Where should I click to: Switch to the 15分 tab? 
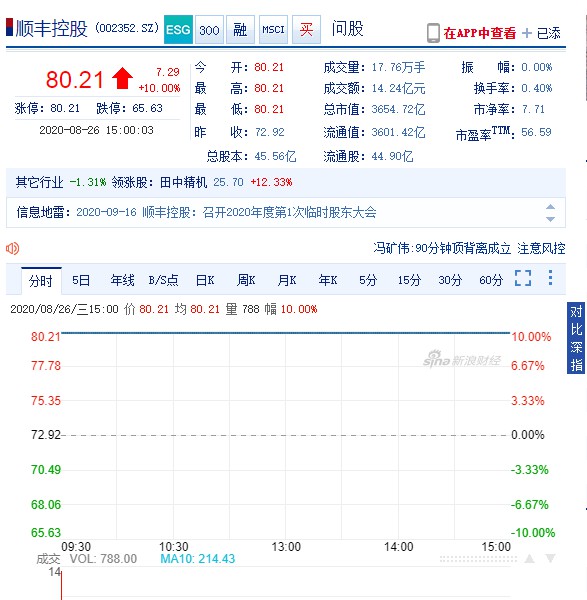tap(409, 280)
